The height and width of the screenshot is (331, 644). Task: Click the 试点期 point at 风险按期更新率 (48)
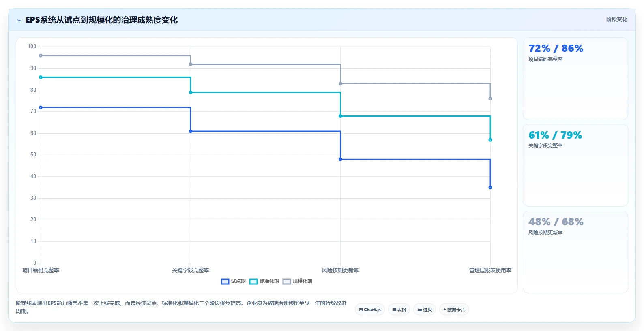[340, 159]
